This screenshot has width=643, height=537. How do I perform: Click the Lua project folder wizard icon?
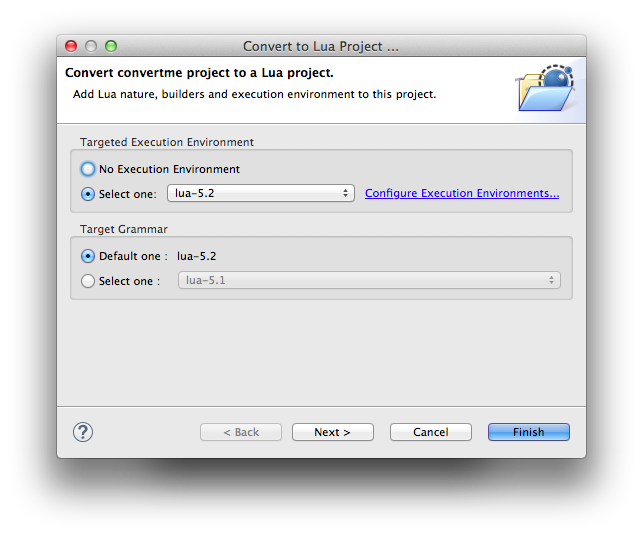click(x=546, y=88)
